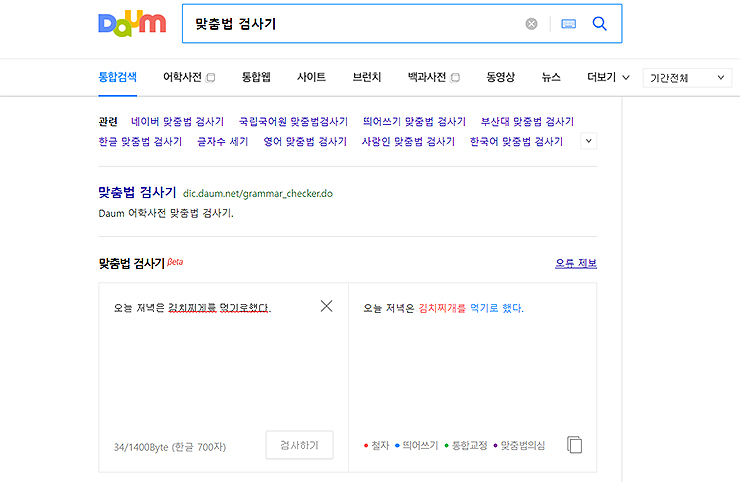
Task: Open related search 부산대 맞춤법 검사기
Action: pos(527,122)
